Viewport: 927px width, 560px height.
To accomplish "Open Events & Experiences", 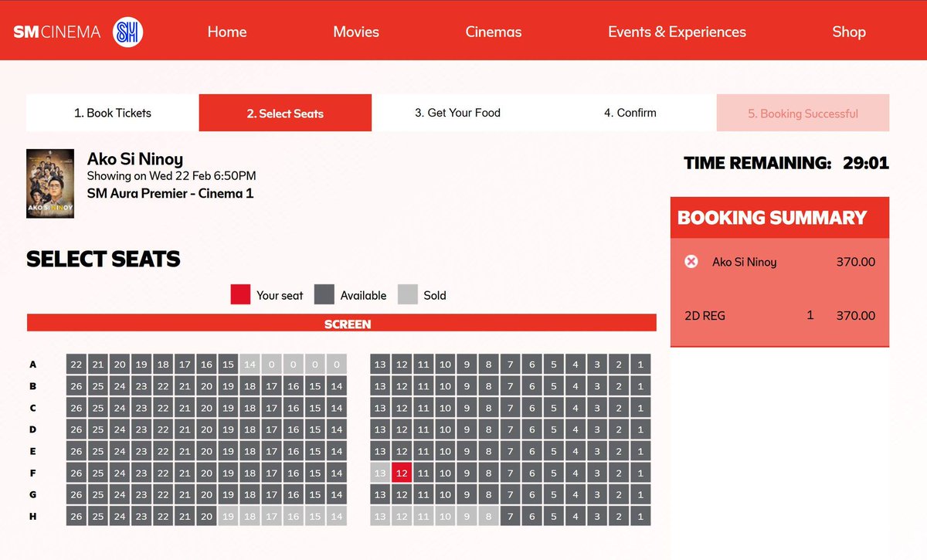I will coord(677,32).
